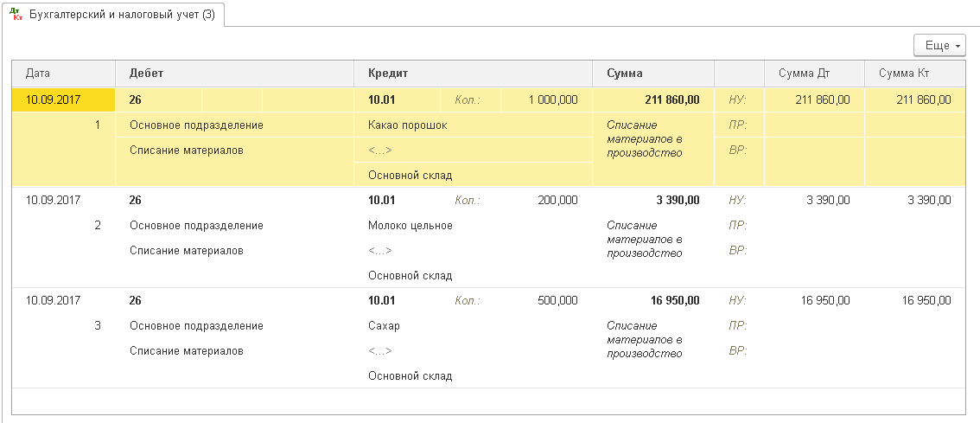
Task: Click the Сумма Дт column header
Action: pyautogui.click(x=814, y=74)
